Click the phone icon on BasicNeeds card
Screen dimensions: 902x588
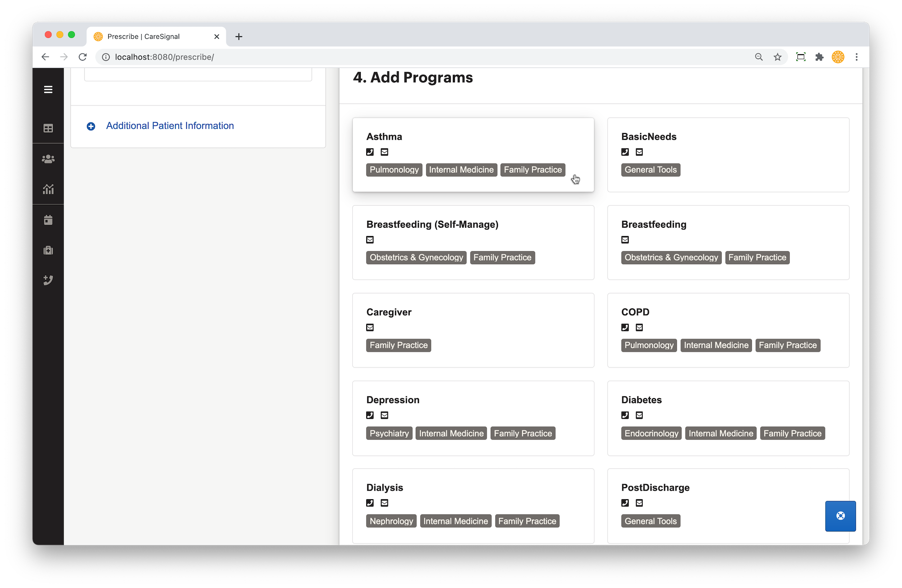(x=625, y=152)
